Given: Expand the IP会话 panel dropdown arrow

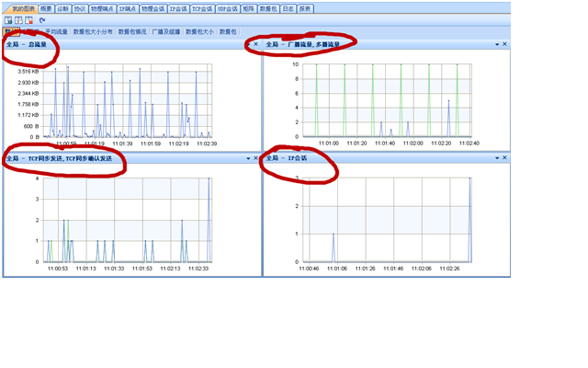Looking at the screenshot, I should pos(496,158).
